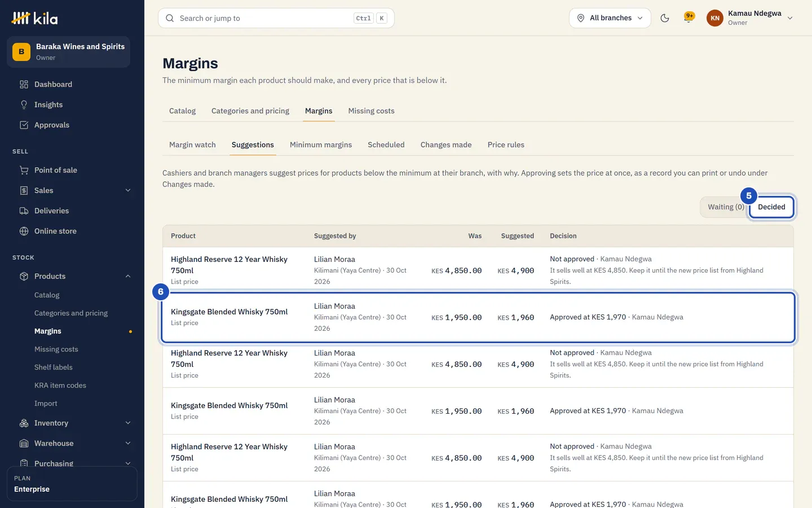Screen dimensions: 812x508
Task: Expand the Kamau Ndegwa account menu
Action: (x=751, y=18)
